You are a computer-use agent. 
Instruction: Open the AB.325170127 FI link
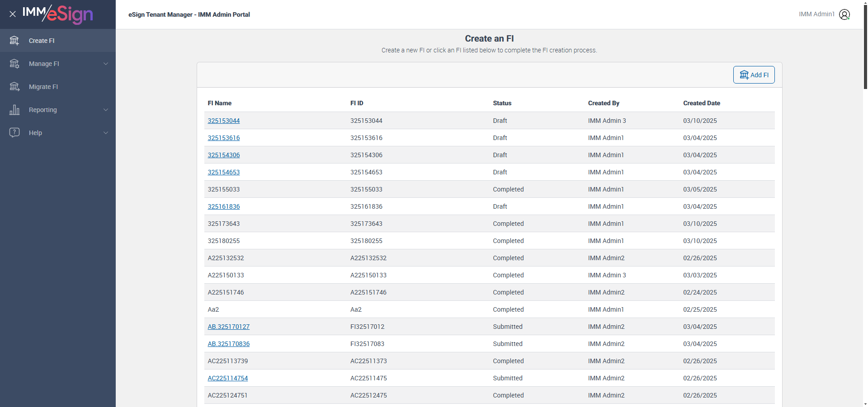[x=229, y=327]
